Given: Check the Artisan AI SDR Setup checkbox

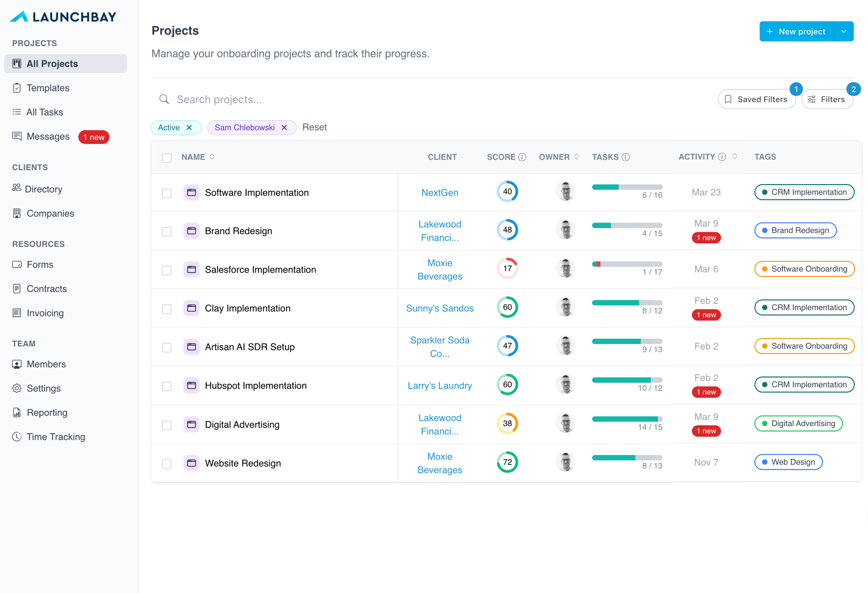Looking at the screenshot, I should coord(167,348).
